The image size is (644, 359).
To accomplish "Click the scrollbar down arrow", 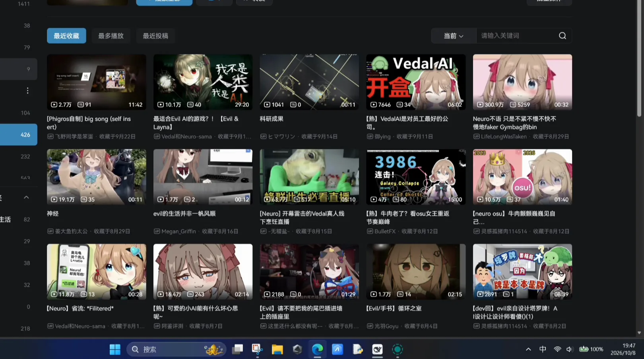I will point(640,333).
